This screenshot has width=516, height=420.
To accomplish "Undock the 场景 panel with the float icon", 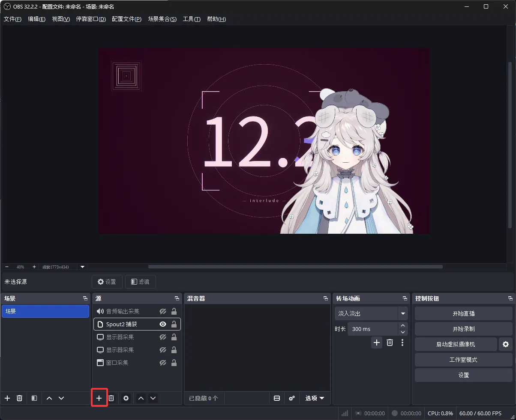I will click(x=85, y=298).
